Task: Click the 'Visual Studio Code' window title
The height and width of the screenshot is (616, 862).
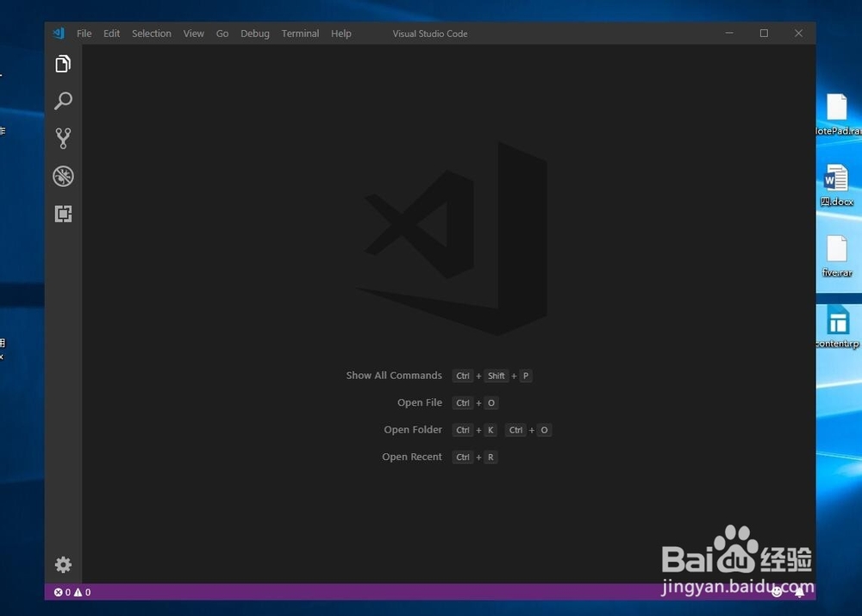Action: pyautogui.click(x=430, y=34)
